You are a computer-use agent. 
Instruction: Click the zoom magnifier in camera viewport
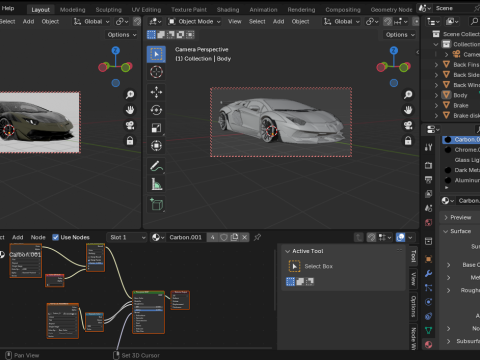[408, 95]
